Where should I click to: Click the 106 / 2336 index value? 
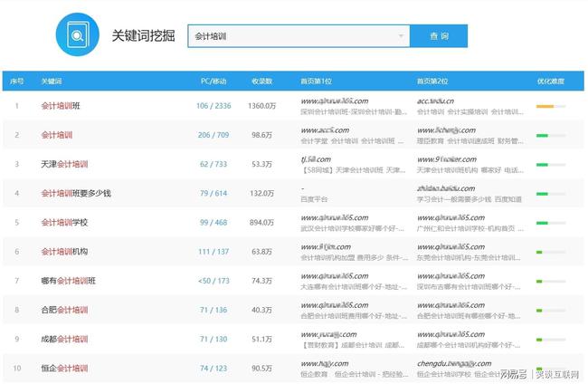(x=213, y=106)
